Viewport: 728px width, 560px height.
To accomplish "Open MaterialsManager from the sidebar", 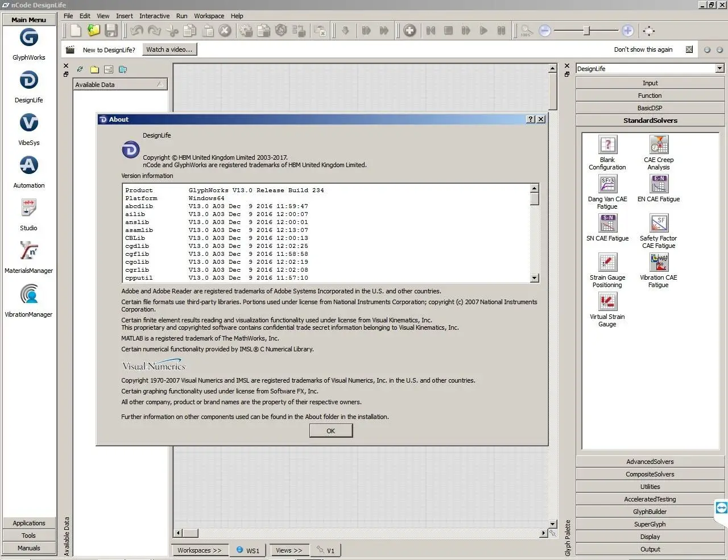I will point(28,251).
